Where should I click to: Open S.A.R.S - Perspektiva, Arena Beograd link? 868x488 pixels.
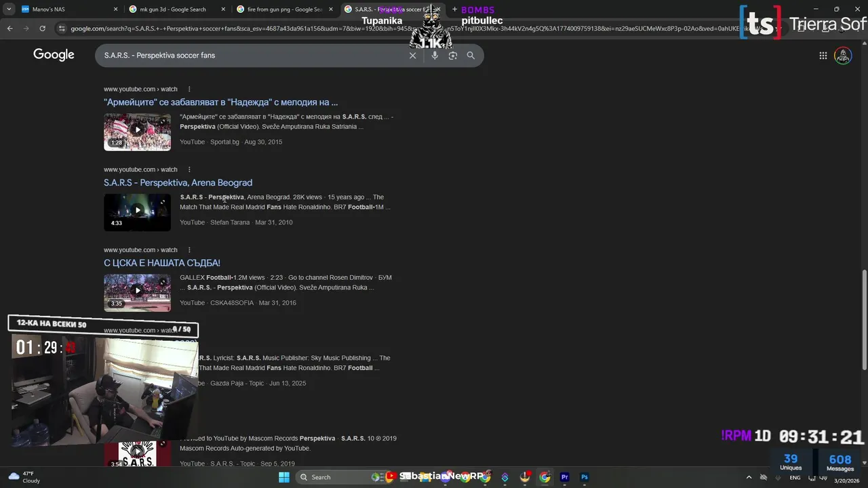178,183
